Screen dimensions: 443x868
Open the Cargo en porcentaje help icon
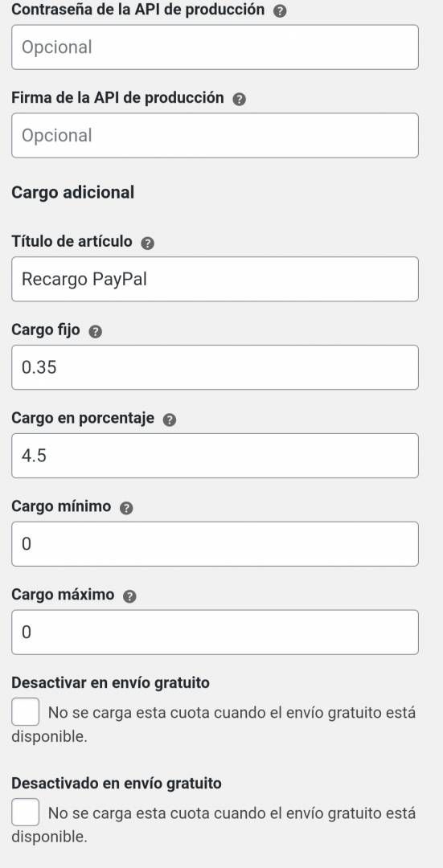(x=170, y=420)
